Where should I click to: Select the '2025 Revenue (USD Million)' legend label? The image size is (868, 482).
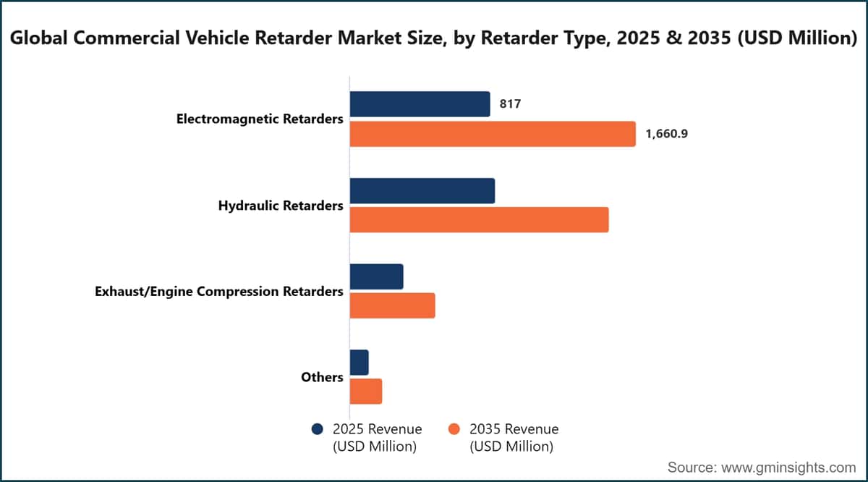pyautogui.click(x=377, y=438)
